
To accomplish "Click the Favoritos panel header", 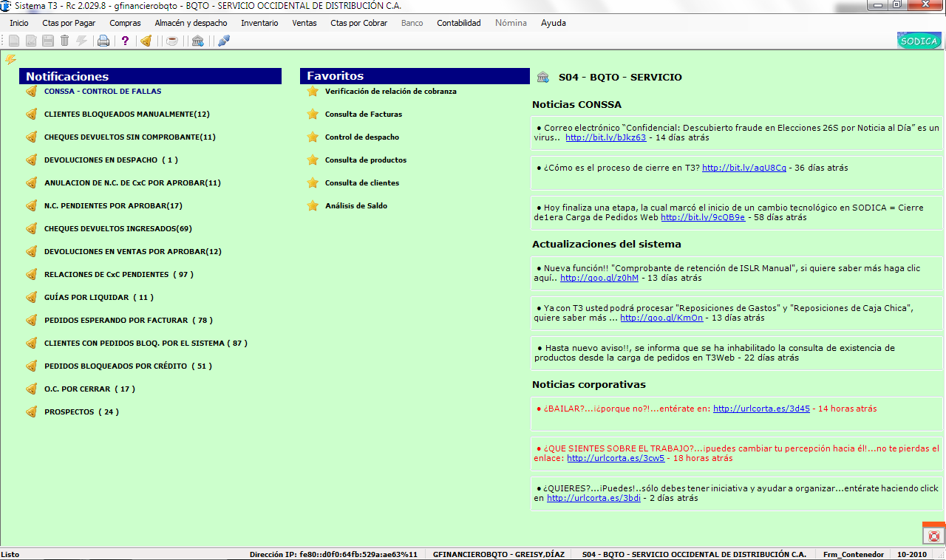I will tap(415, 76).
